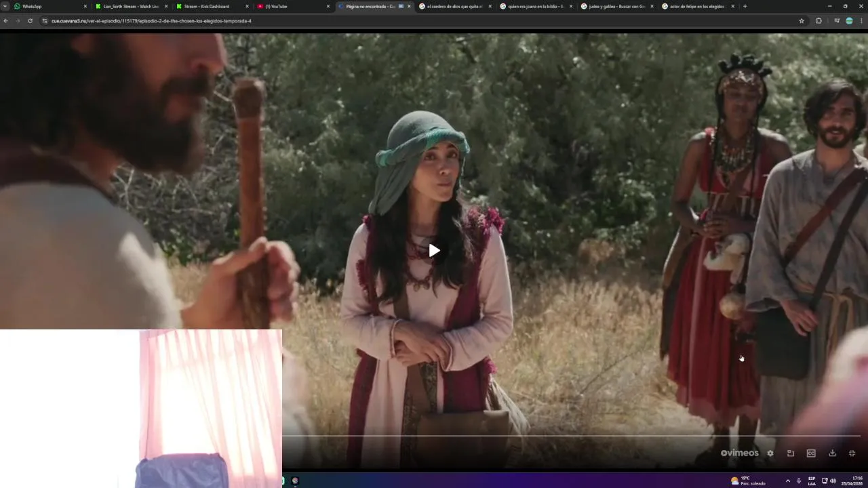The width and height of the screenshot is (868, 488).
Task: Go back to the previous page
Action: click(x=5, y=21)
